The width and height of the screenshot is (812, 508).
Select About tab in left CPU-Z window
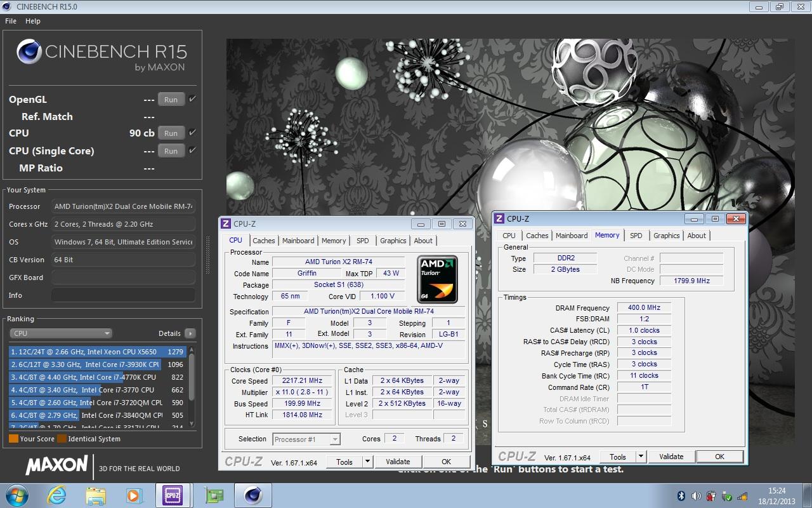423,241
